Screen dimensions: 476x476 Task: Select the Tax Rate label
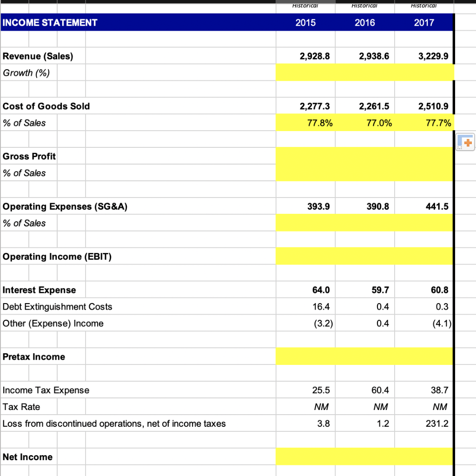point(21,407)
